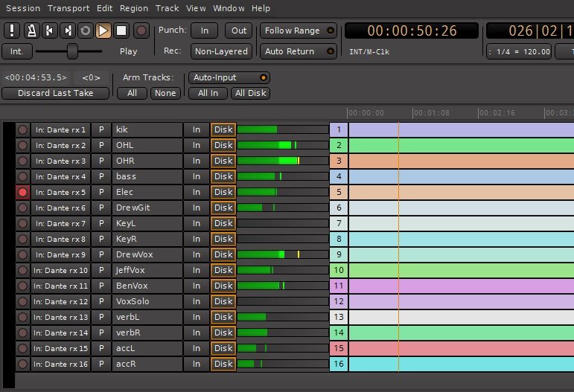Open input selector In: Dante rx 5
Screen dimensions: 574x392
60,192
